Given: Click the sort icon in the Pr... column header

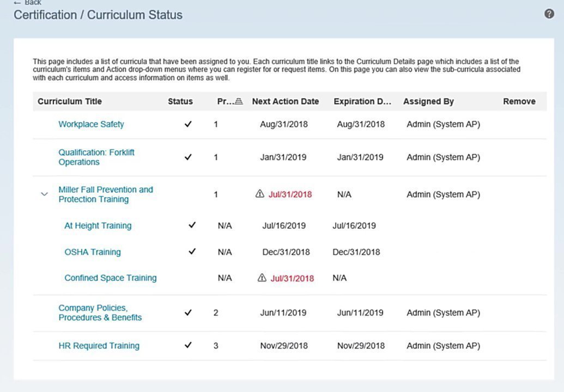Looking at the screenshot, I should 239,101.
